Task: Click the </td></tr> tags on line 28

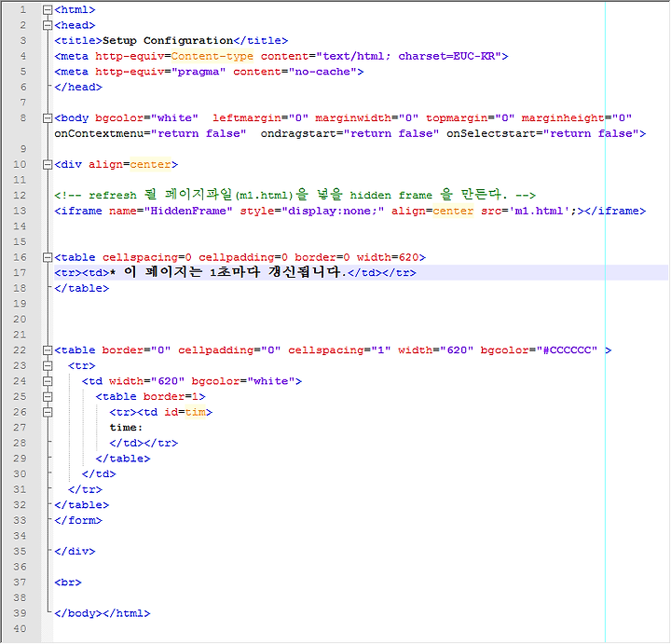Action: click(x=144, y=443)
